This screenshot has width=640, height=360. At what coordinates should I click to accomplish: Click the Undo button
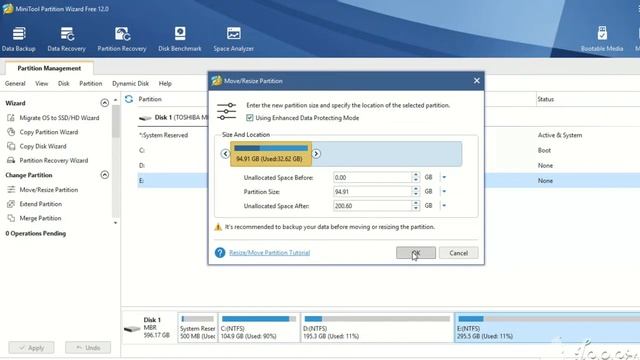coord(88,348)
